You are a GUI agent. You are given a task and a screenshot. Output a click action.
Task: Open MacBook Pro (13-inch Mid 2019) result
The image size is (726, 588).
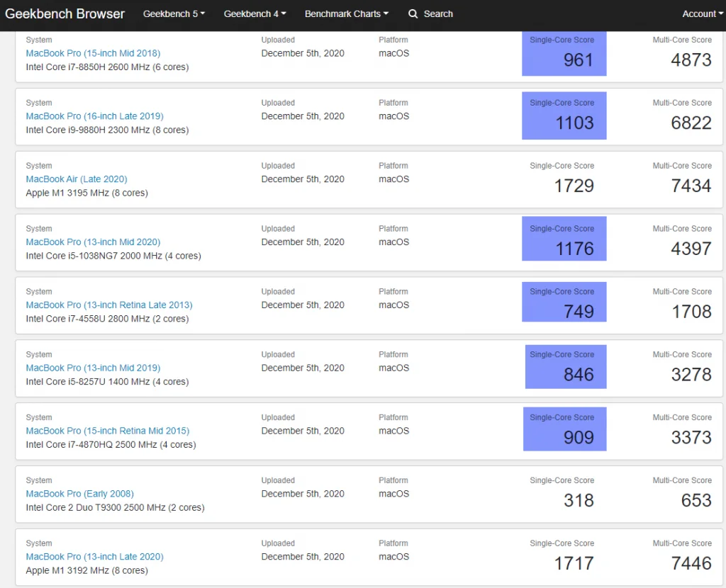93,368
